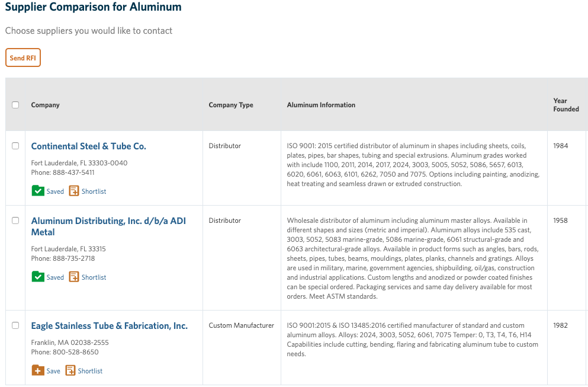Viewport: 588px width, 387px height.
Task: Visit Eagle Stainless Tube & Fabrication, Inc. page
Action: (109, 326)
